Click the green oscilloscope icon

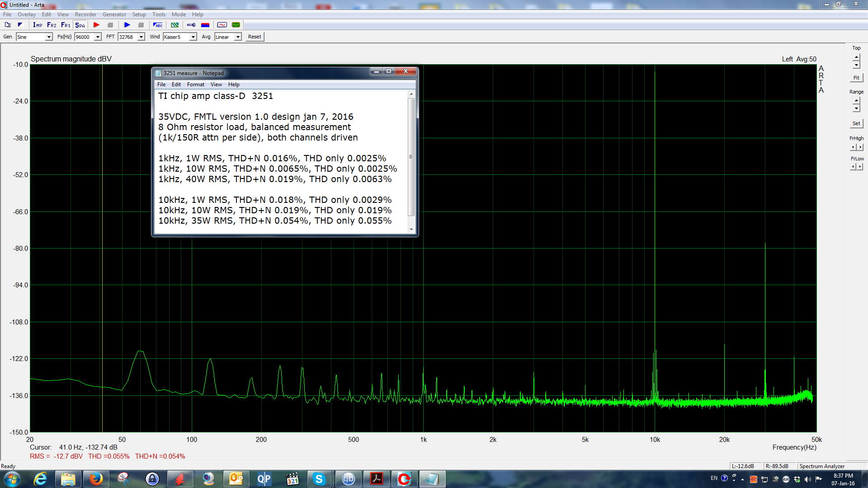236,25
